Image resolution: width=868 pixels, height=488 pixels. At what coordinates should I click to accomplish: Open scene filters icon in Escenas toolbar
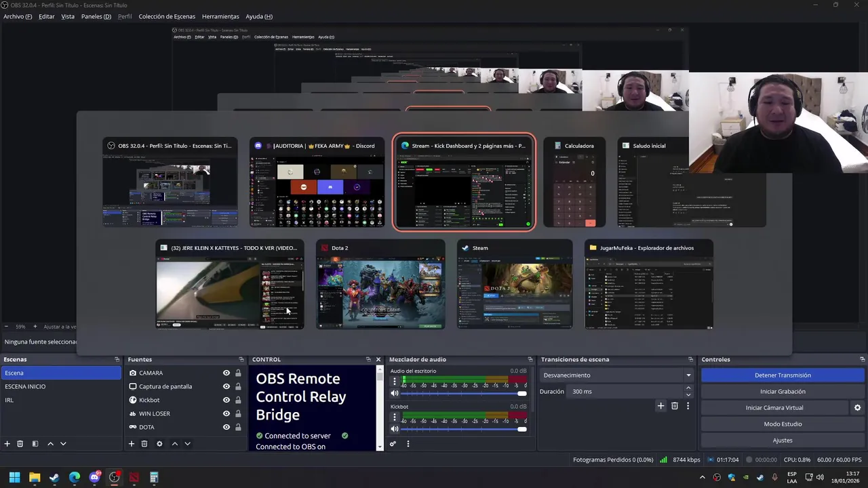tap(35, 443)
